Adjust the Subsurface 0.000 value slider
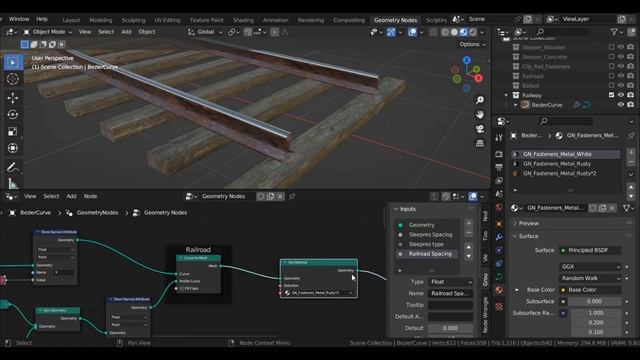Image resolution: width=640 pixels, height=360 pixels. click(594, 301)
